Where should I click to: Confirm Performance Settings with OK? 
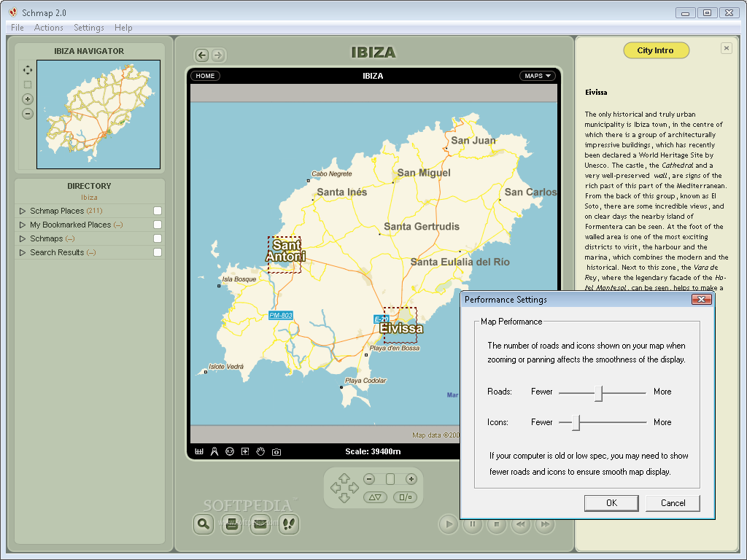(x=612, y=503)
